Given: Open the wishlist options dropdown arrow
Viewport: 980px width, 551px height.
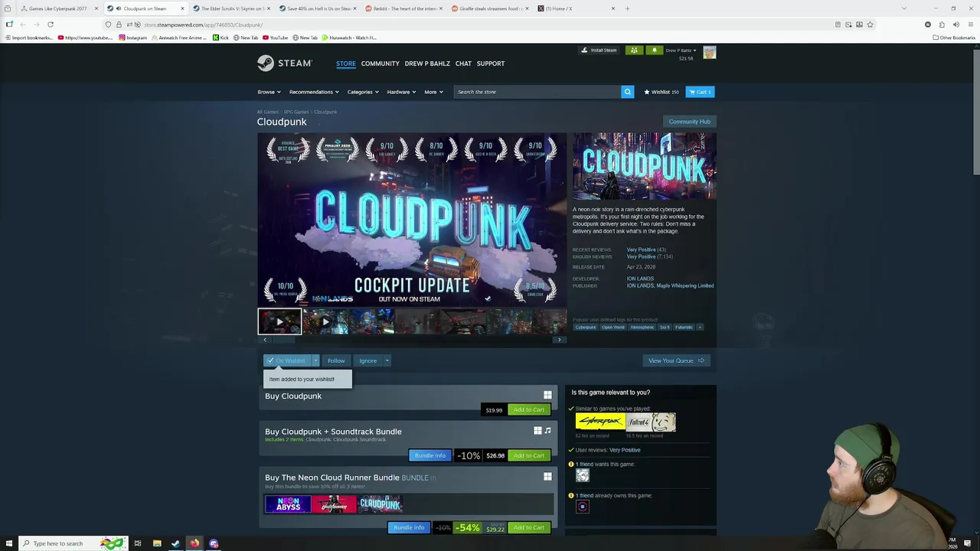Looking at the screenshot, I should (x=315, y=360).
